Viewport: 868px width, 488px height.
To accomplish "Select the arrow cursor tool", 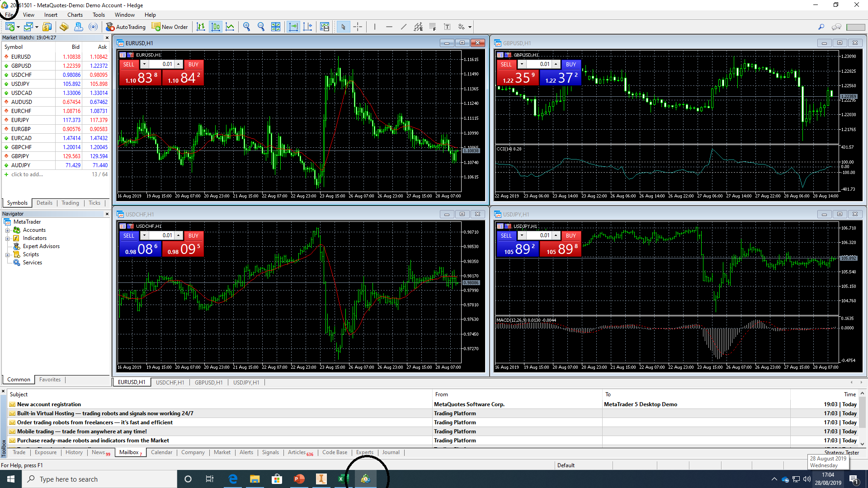I will point(343,27).
